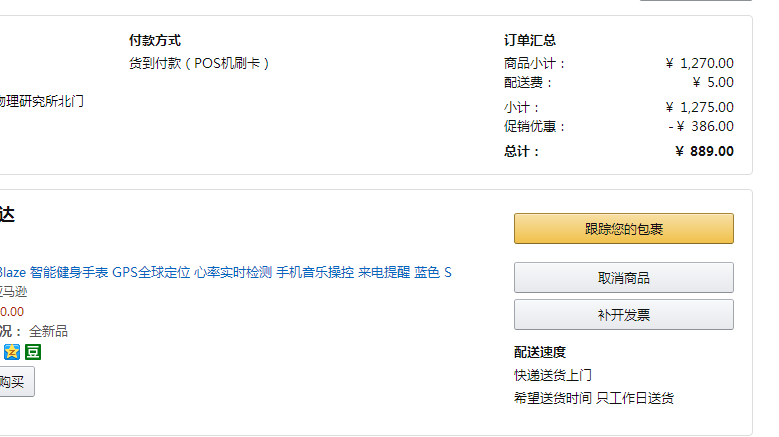Click the ¥ 889.00 order total
Viewport: 779px width, 437px height.
tap(704, 151)
